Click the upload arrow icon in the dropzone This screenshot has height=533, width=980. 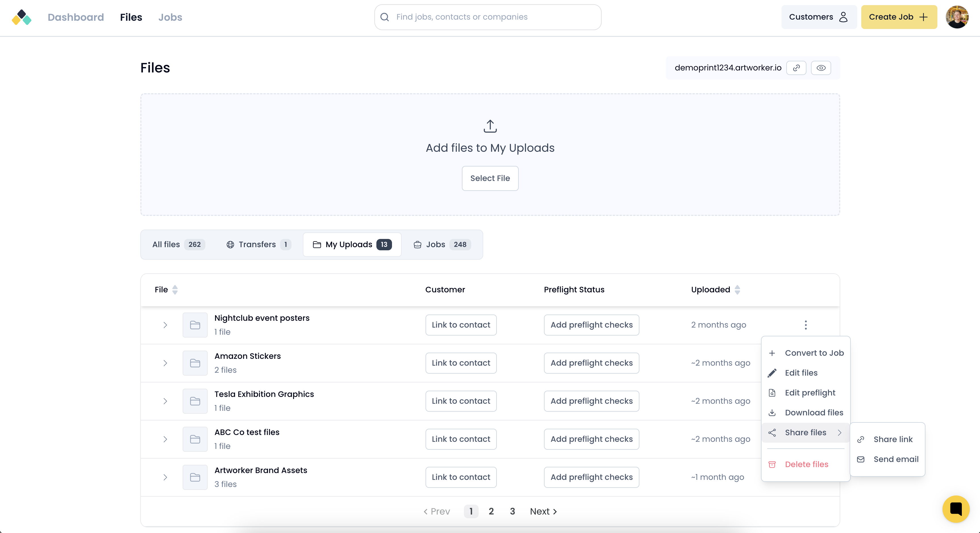(x=490, y=126)
